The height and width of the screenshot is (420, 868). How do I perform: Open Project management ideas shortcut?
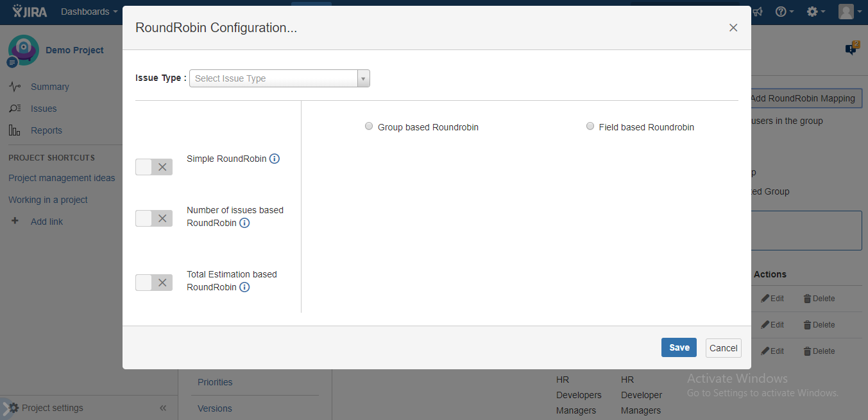pyautogui.click(x=62, y=178)
